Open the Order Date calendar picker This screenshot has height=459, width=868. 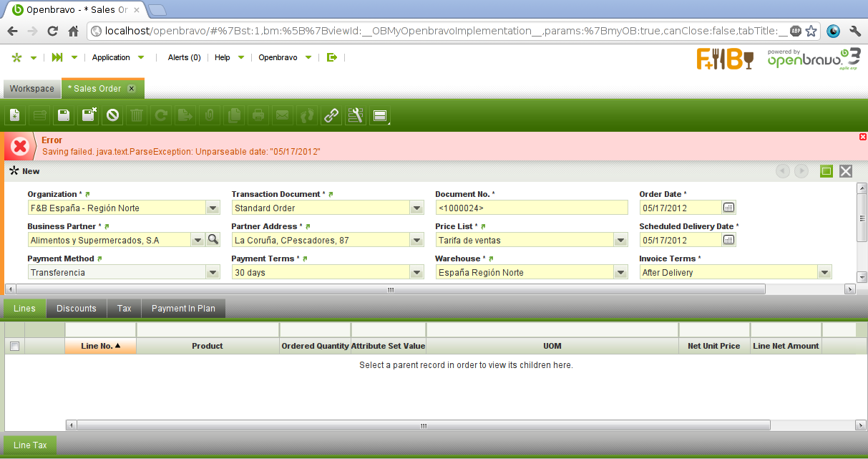[x=728, y=208]
